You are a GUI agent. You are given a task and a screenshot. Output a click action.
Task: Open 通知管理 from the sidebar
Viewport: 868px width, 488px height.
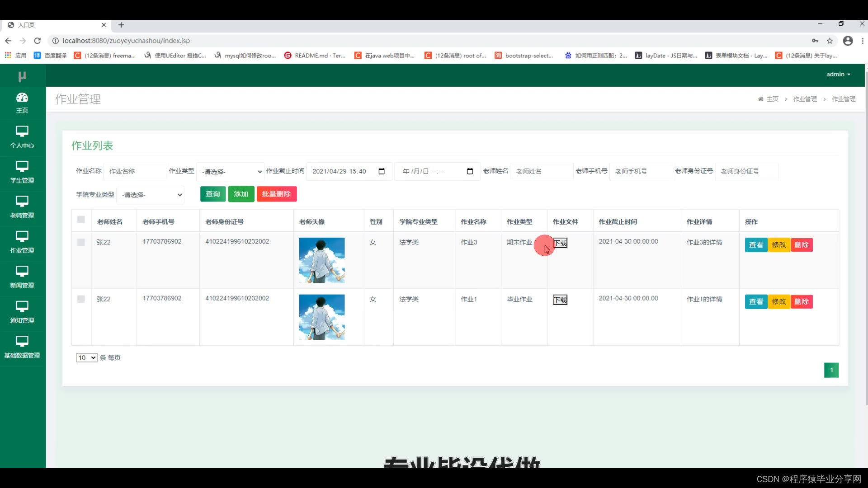[x=22, y=312]
